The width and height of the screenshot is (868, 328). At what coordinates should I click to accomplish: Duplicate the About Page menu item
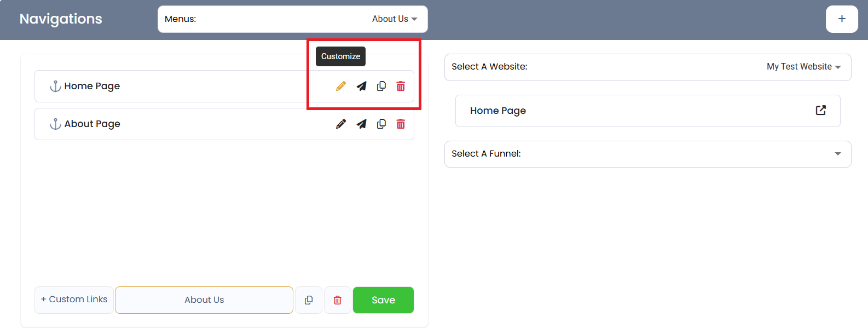381,124
